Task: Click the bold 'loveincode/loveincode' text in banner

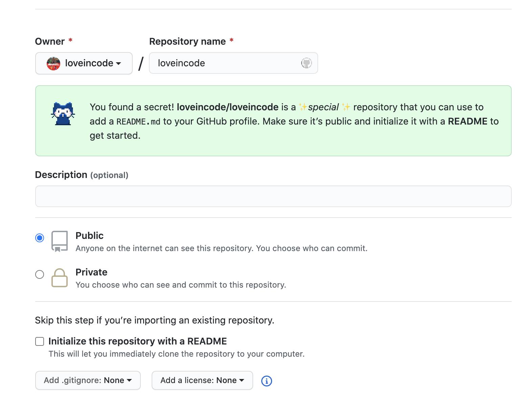Action: [x=228, y=107]
